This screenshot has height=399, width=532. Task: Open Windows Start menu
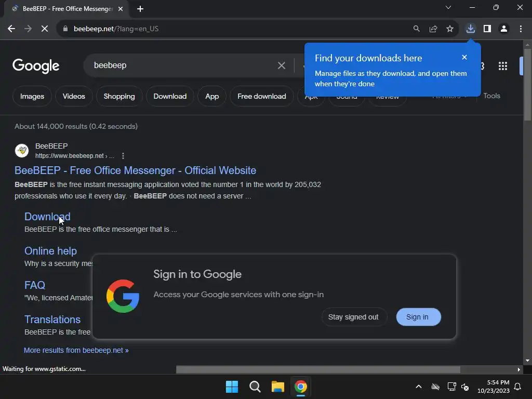(232, 387)
